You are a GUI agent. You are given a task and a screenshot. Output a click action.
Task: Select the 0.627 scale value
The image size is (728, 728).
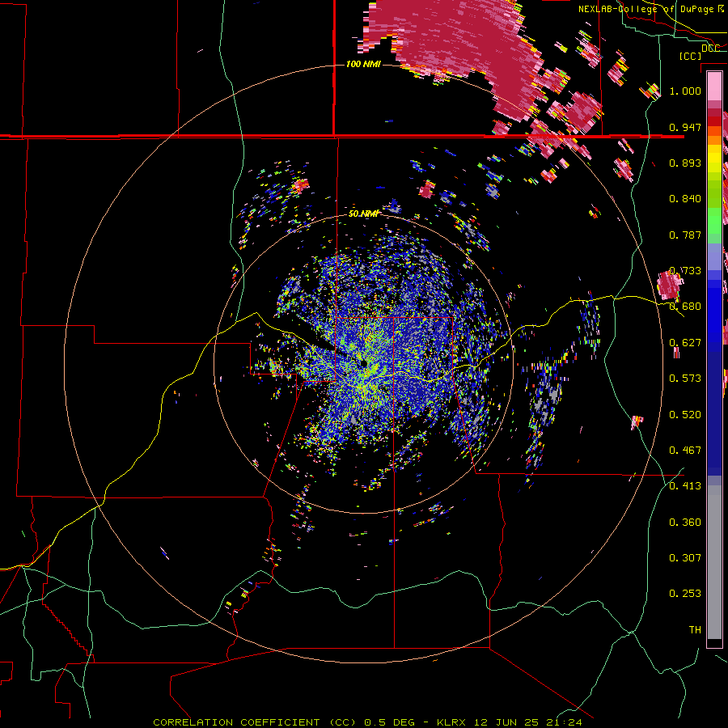click(685, 343)
